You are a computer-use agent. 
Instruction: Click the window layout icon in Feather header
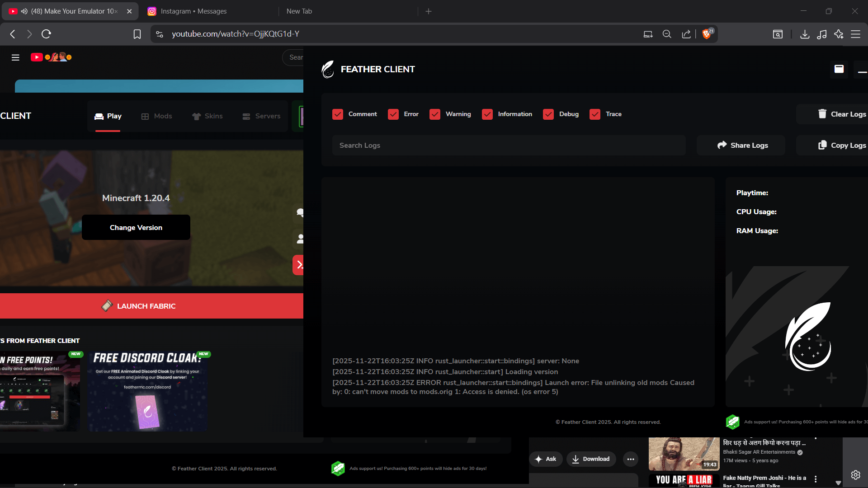click(x=839, y=69)
